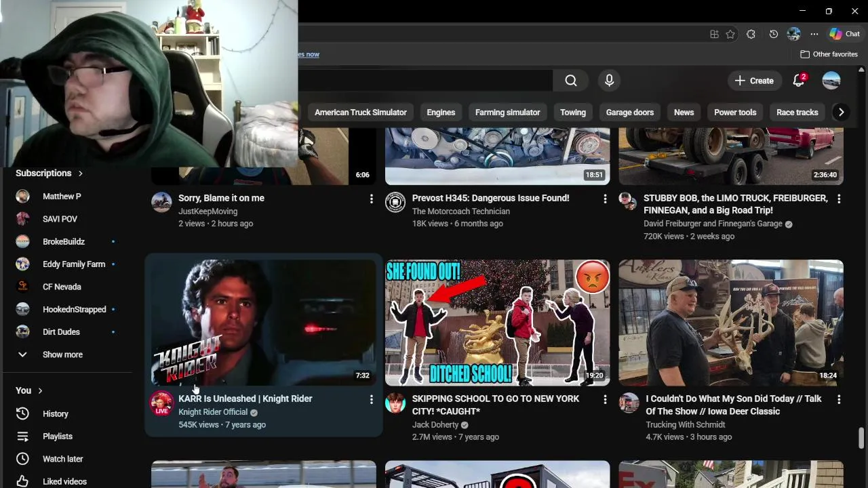Play KARR Is Unleashed Knight Rider thumbnail
Screen dimensions: 868x488
click(x=264, y=323)
